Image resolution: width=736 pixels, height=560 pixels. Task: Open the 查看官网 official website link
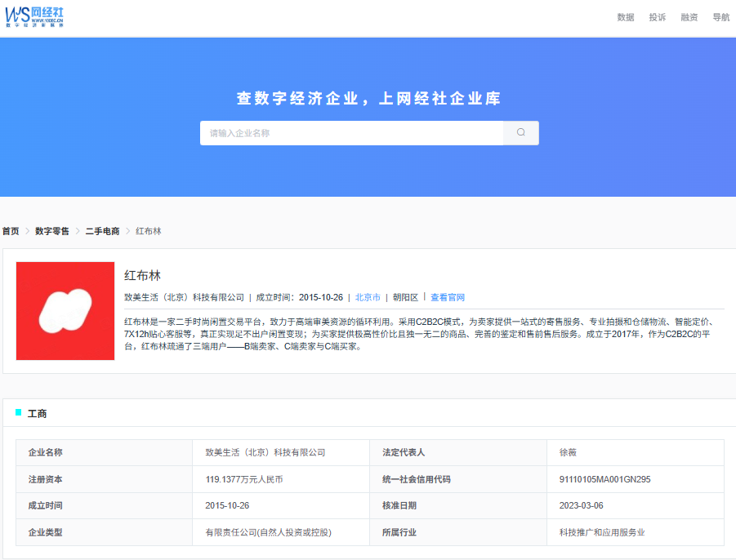point(448,297)
